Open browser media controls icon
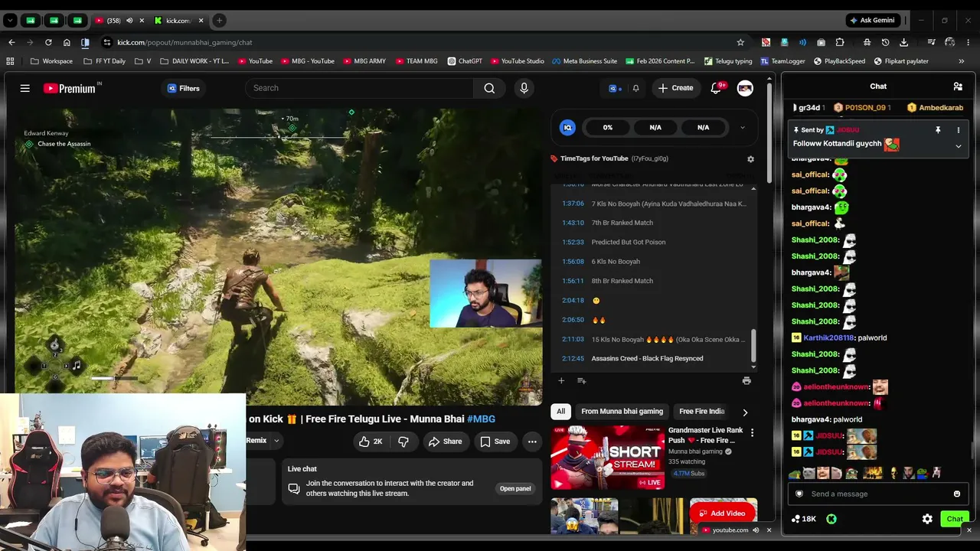980x551 pixels. pyautogui.click(x=931, y=42)
